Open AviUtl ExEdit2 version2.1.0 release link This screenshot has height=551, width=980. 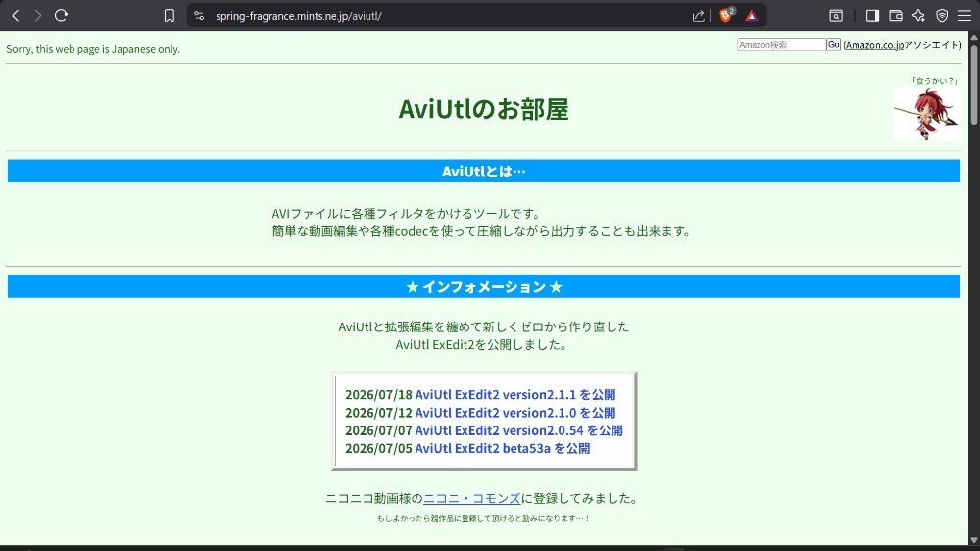pos(515,413)
